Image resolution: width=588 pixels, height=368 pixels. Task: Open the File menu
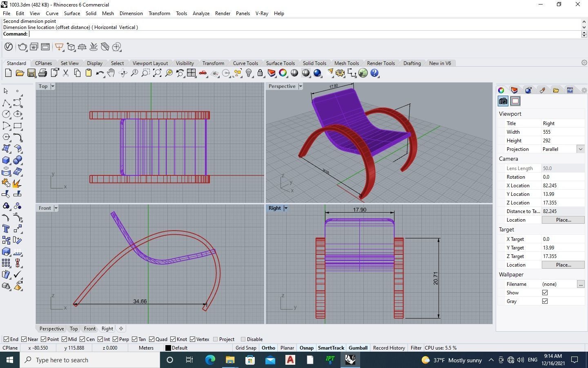[7, 13]
